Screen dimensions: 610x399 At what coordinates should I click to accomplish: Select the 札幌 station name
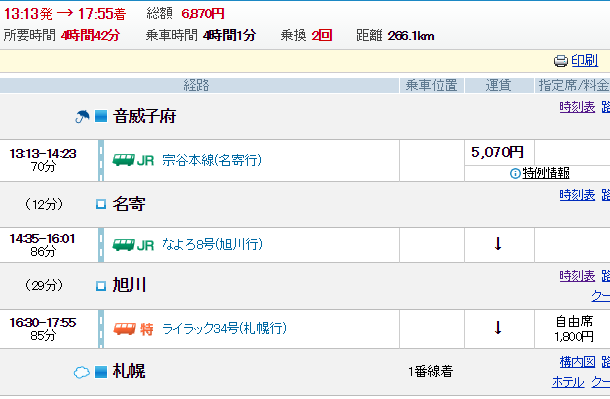click(129, 371)
